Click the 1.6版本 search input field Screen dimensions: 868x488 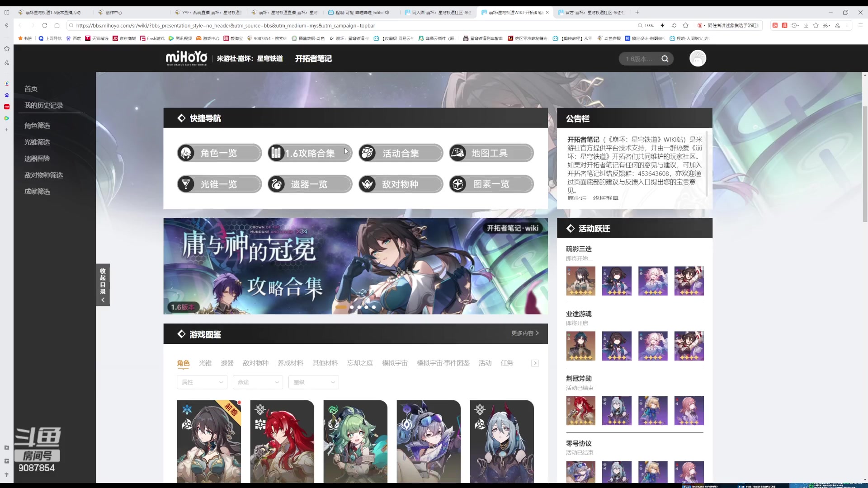point(639,59)
